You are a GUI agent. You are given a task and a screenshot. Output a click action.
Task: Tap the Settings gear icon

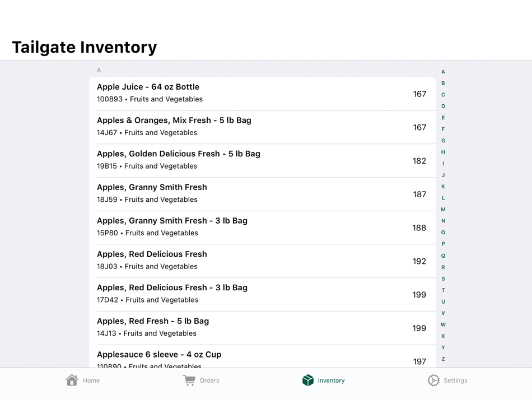[x=432, y=380]
